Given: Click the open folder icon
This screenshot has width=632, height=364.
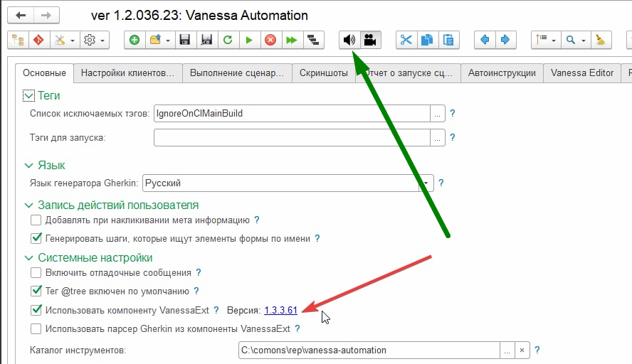Looking at the screenshot, I should pos(155,40).
